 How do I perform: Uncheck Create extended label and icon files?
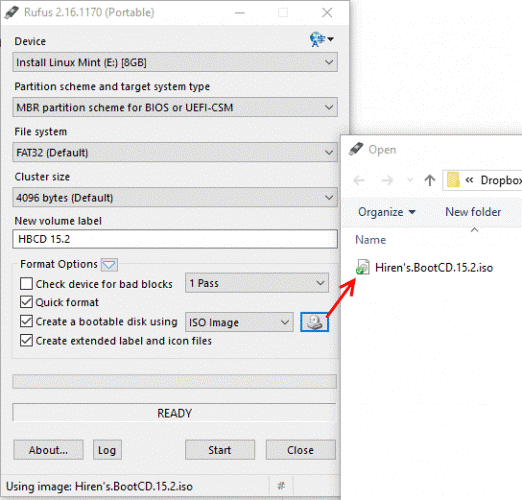click(26, 341)
